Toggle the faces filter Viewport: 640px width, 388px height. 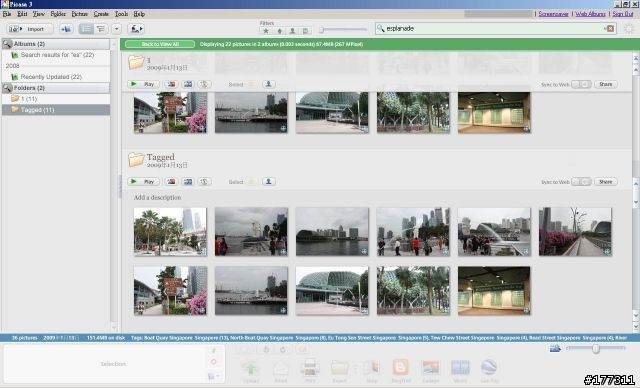[292, 31]
